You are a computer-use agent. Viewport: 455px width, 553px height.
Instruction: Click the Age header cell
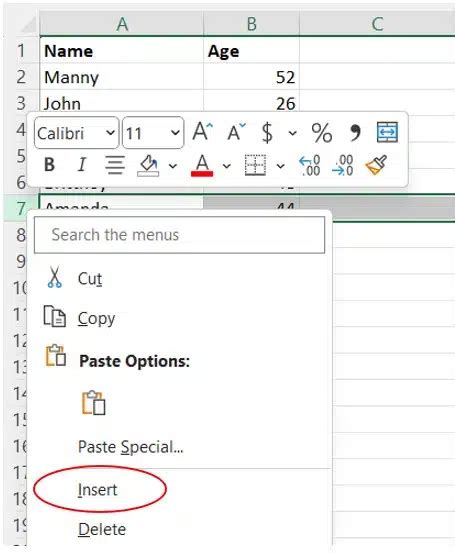click(251, 50)
